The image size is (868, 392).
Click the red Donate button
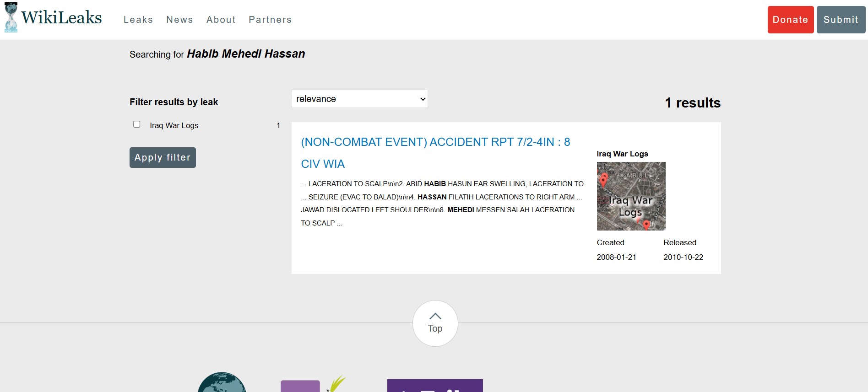pyautogui.click(x=791, y=20)
